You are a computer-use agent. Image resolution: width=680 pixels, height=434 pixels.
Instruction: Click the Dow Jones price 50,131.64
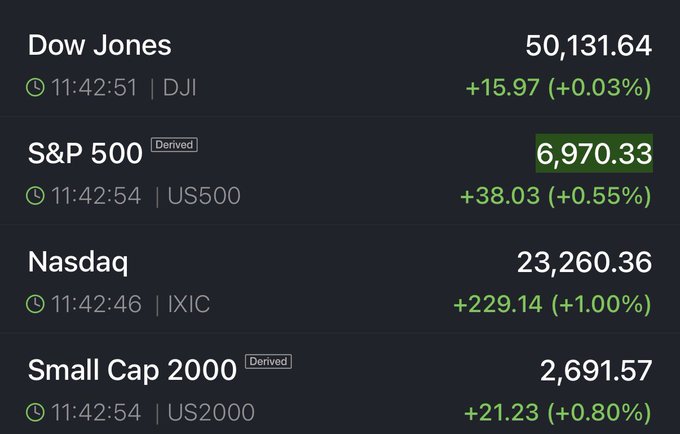point(588,45)
